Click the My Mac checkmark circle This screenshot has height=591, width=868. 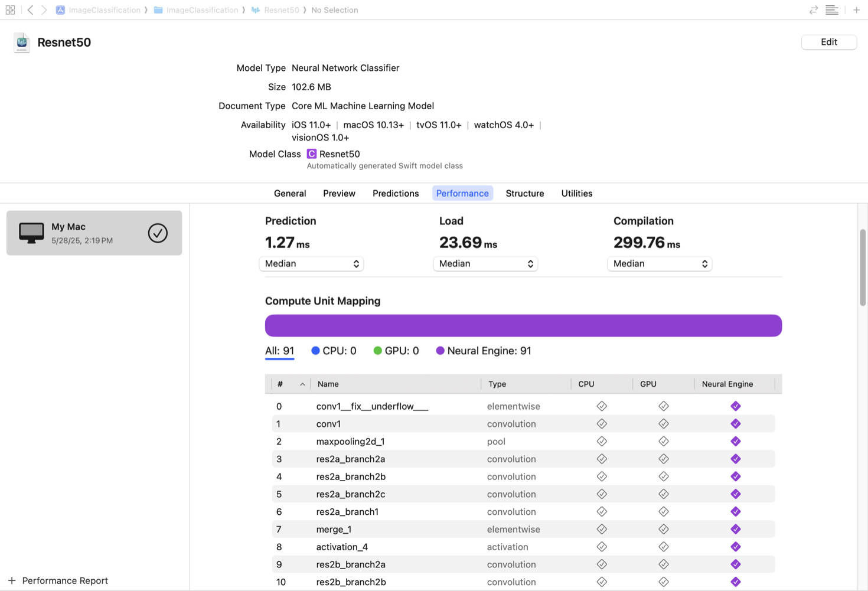[158, 233]
